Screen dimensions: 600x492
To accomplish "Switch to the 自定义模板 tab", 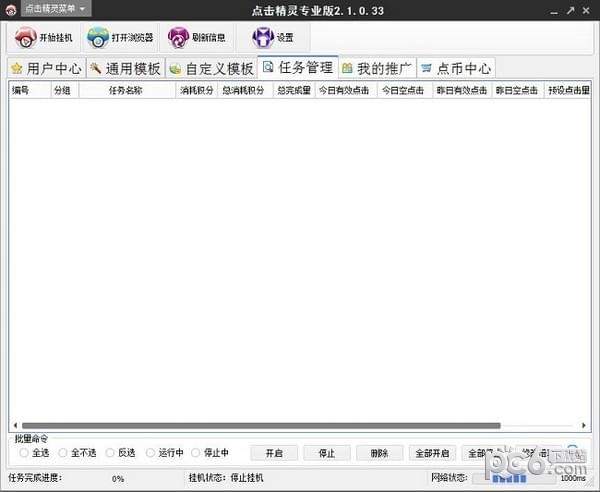I will [x=210, y=69].
